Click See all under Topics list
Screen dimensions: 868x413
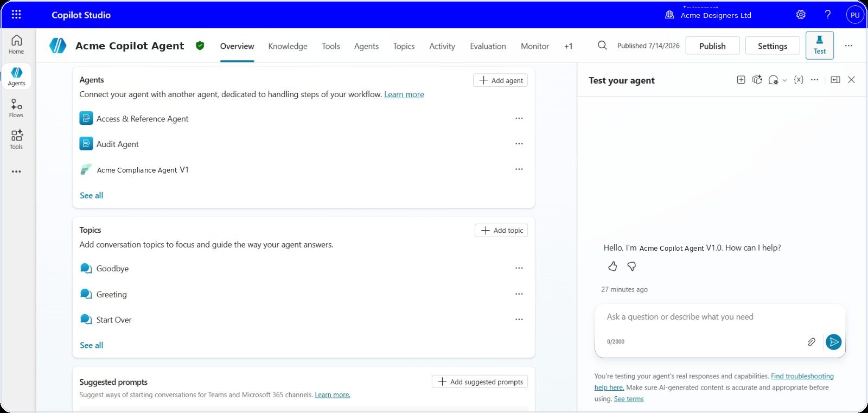tap(91, 345)
